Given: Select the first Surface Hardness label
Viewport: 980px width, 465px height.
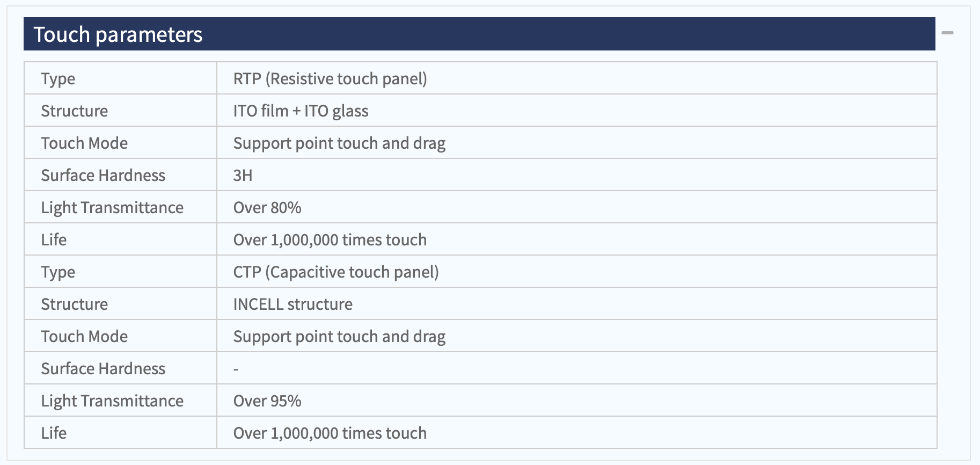Looking at the screenshot, I should [103, 176].
